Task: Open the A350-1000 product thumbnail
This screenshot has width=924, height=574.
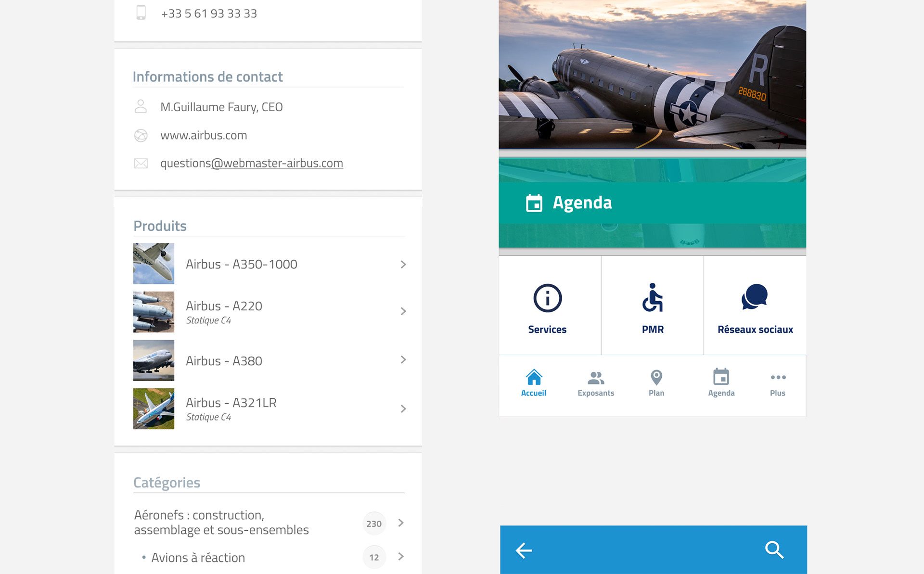Action: pos(154,264)
